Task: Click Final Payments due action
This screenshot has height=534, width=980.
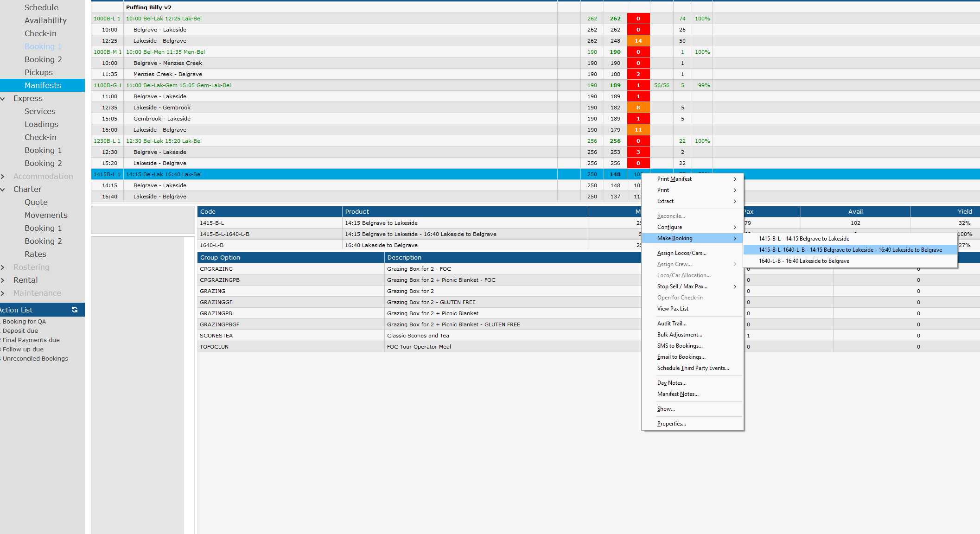Action: (31, 340)
